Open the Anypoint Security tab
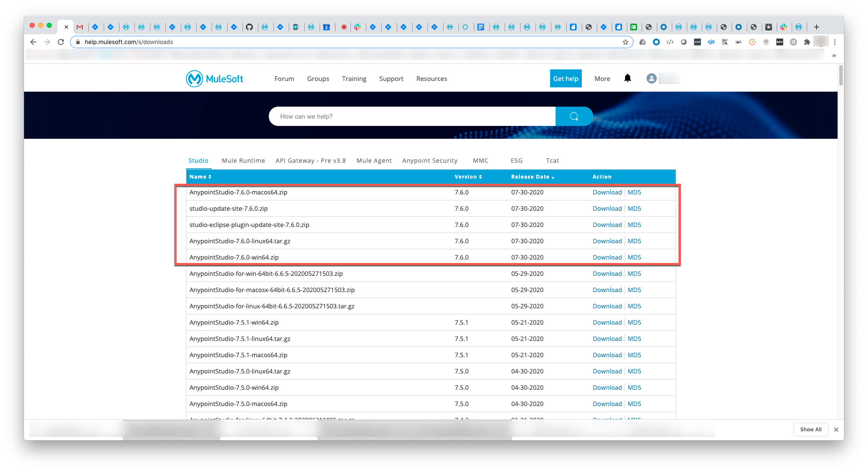This screenshot has width=868, height=472. coord(429,161)
